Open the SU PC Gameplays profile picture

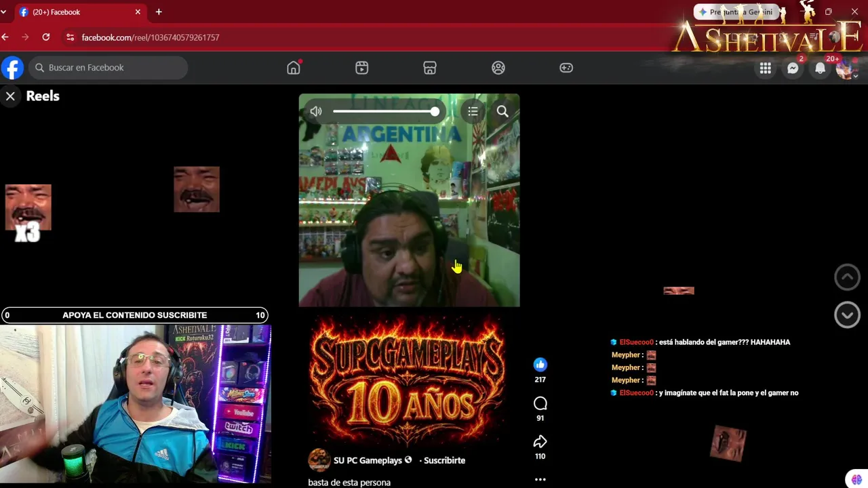pos(319,460)
